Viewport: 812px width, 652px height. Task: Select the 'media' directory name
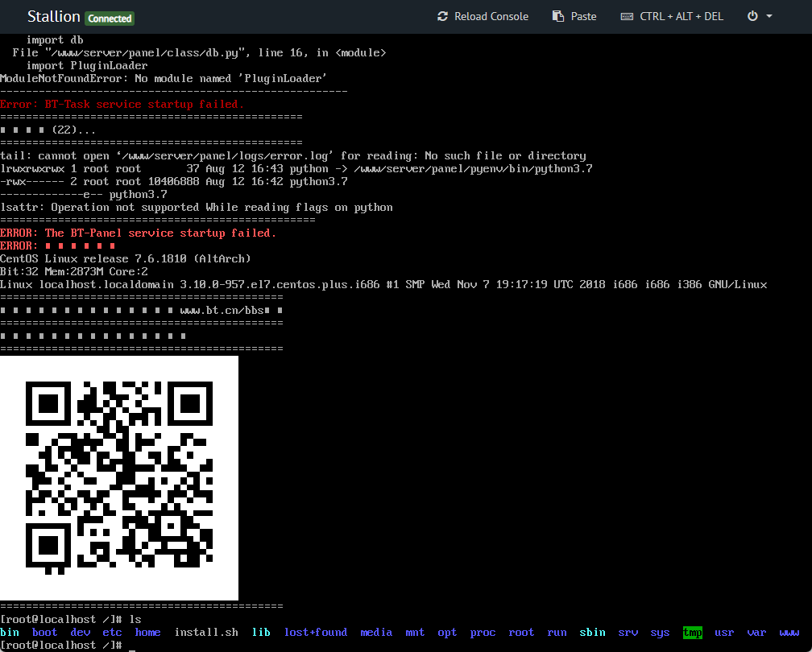pyautogui.click(x=376, y=633)
